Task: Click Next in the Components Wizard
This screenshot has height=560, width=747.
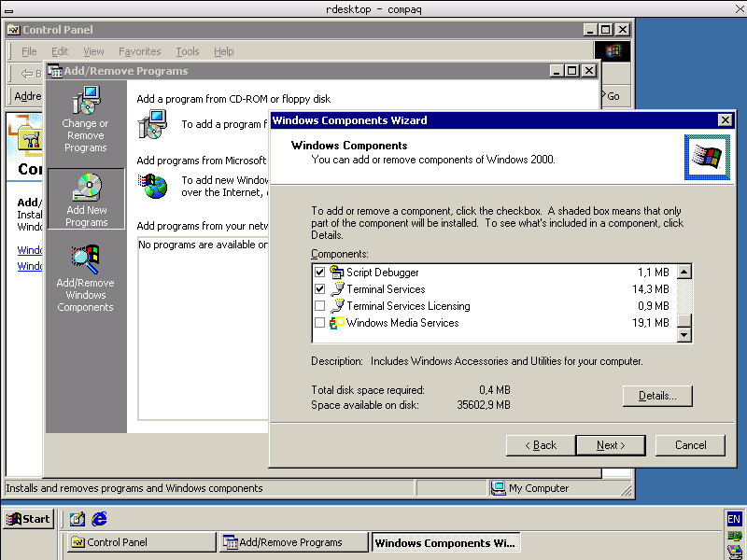Action: tap(611, 445)
